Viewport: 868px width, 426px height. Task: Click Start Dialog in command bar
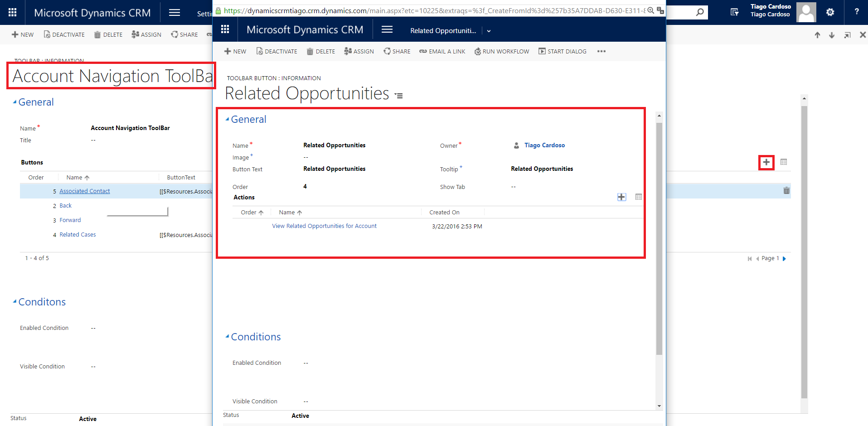562,52
